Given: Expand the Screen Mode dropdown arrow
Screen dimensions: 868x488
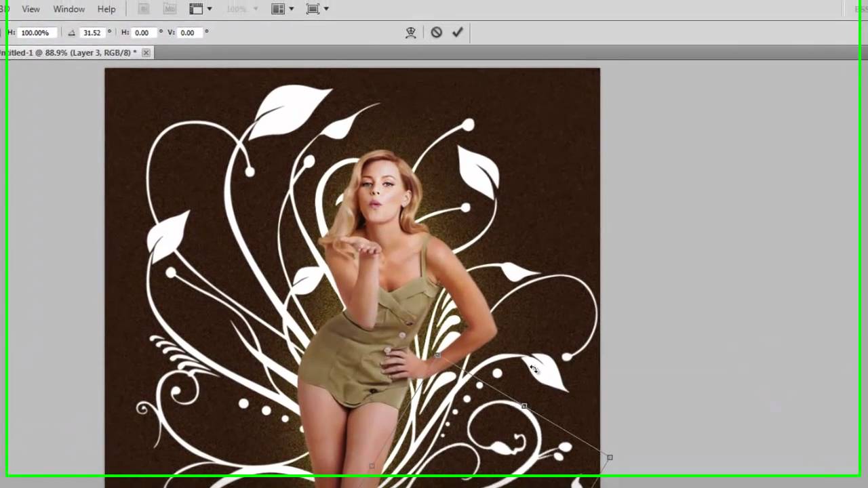Looking at the screenshot, I should pyautogui.click(x=326, y=9).
